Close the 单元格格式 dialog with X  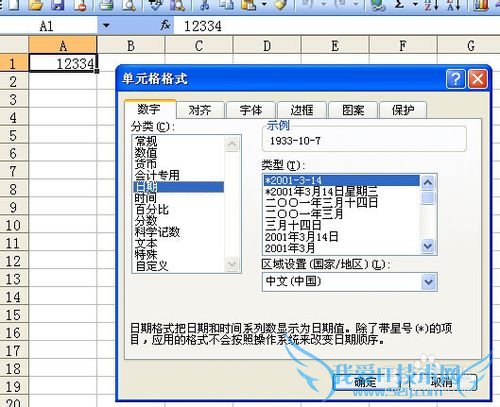478,79
